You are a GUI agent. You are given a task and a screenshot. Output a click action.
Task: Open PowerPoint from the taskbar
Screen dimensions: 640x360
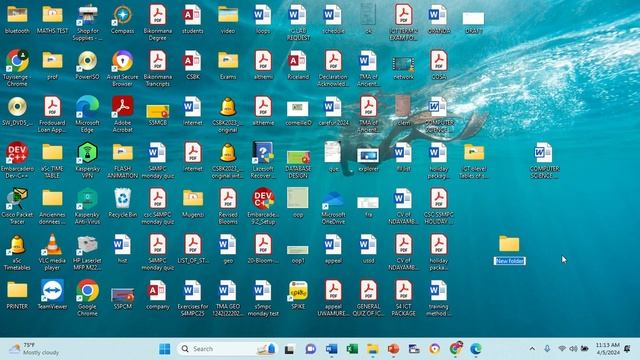click(393, 349)
